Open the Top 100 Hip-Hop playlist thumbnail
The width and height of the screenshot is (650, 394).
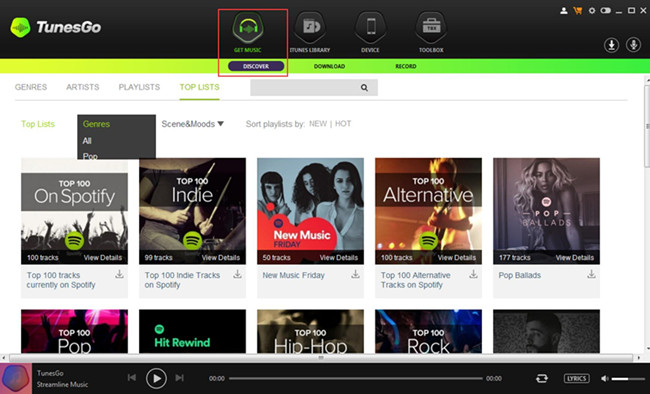pyautogui.click(x=310, y=331)
